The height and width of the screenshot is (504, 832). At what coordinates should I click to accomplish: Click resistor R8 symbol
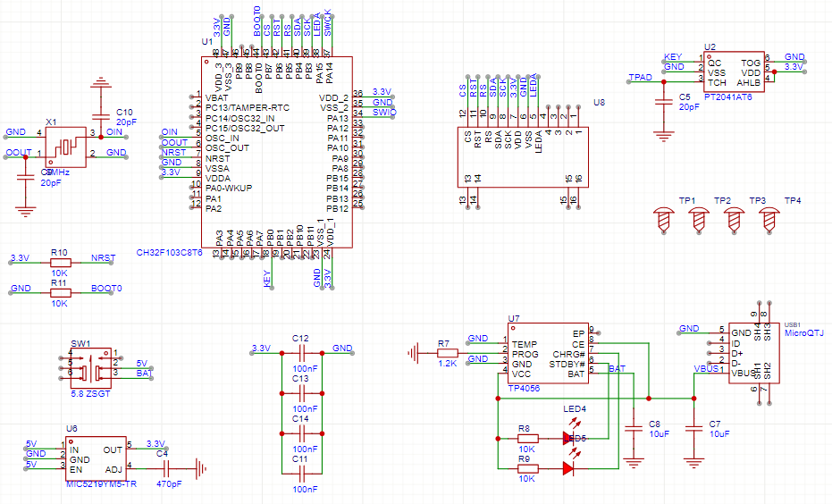[528, 439]
